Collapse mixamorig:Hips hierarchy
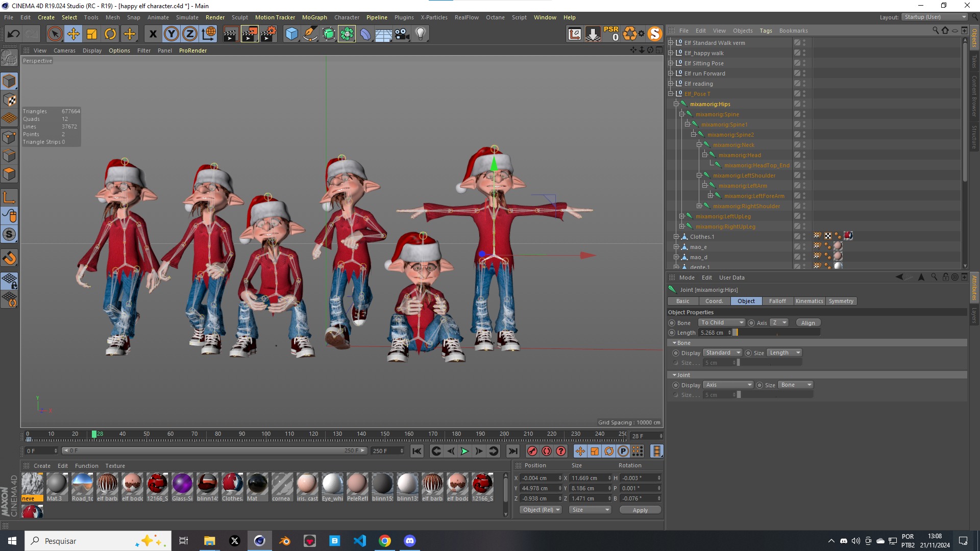 (676, 104)
